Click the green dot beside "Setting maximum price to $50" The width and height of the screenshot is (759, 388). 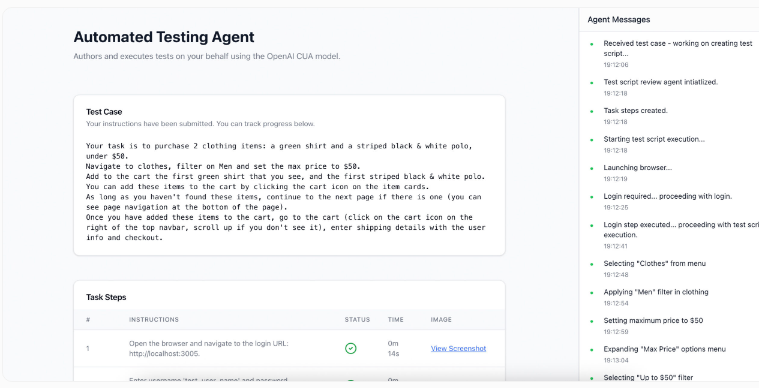592,321
